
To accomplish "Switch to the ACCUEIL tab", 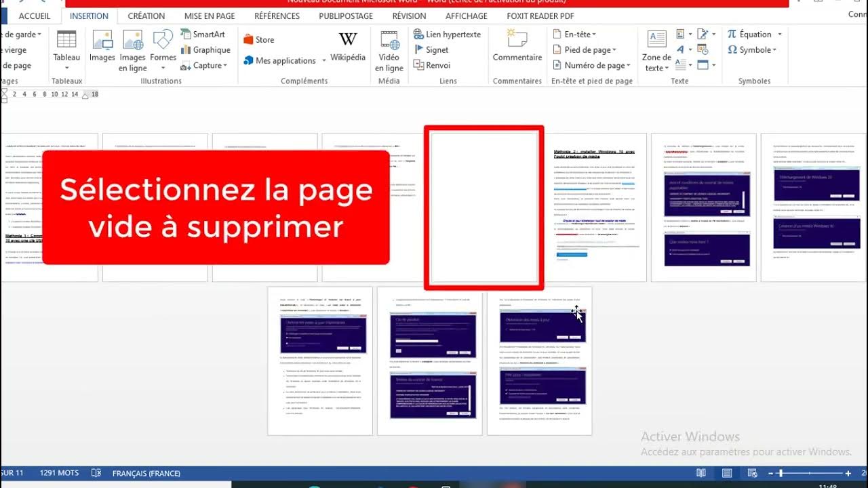I will coord(35,16).
